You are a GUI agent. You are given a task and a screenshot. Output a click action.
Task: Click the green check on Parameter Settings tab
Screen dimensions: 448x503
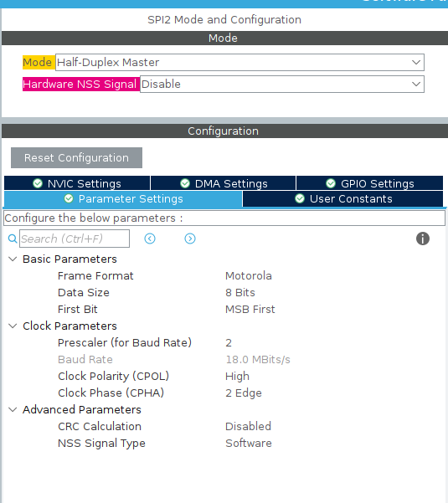(x=69, y=198)
